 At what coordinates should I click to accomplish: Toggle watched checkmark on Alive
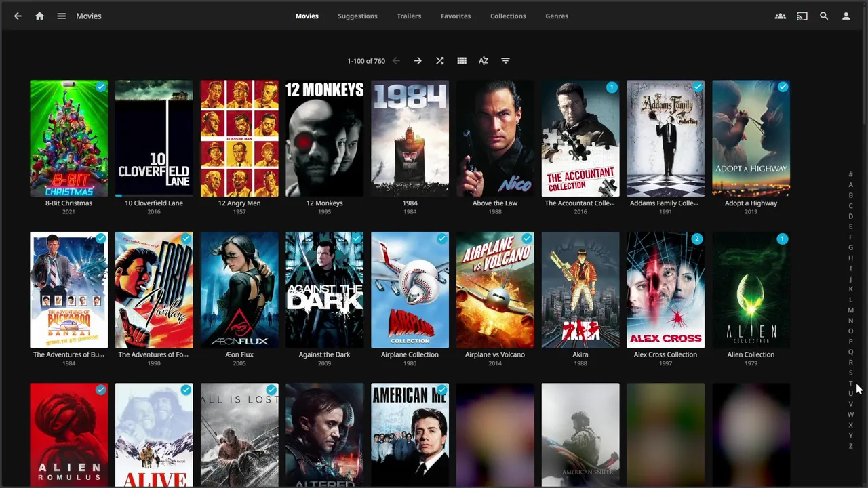(x=186, y=390)
